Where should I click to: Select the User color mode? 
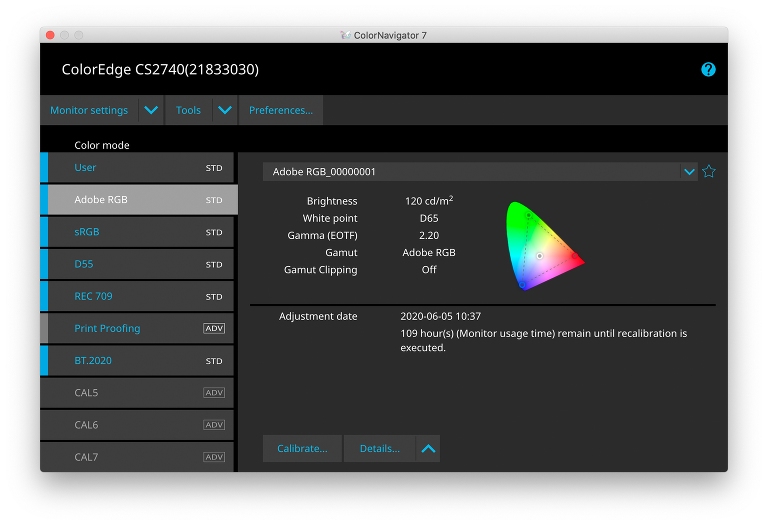pos(137,167)
